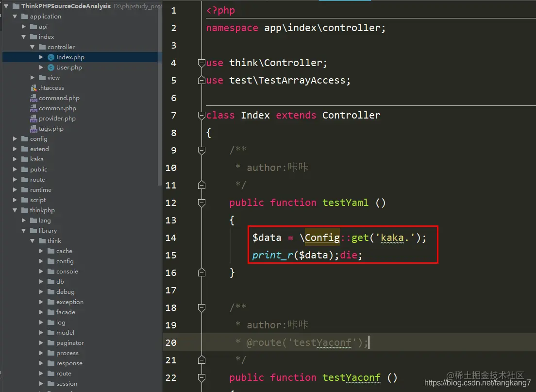
Task: Expand the view folder arrow
Action: tap(33, 78)
